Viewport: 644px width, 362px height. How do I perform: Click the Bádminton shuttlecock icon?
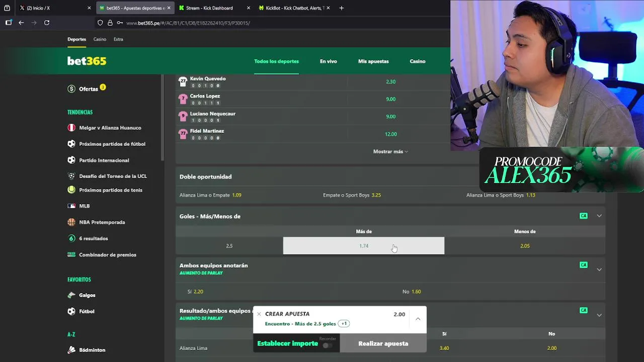point(71,350)
